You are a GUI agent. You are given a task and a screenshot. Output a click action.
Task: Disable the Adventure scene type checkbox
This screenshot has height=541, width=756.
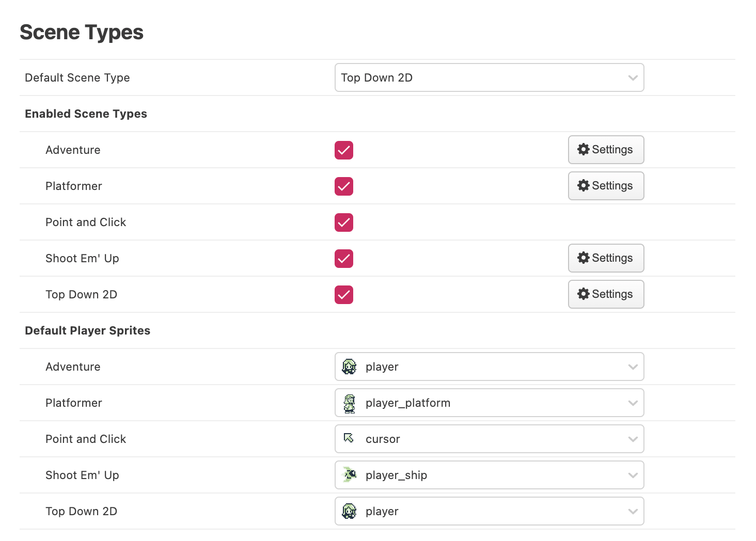click(344, 150)
